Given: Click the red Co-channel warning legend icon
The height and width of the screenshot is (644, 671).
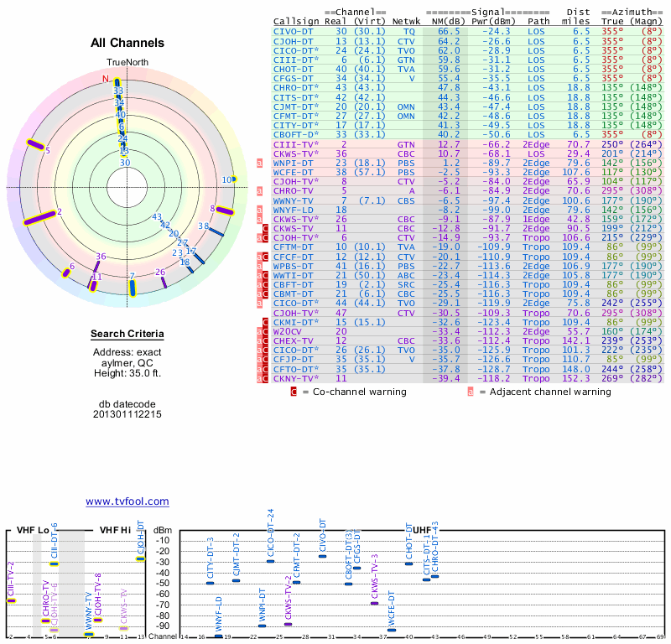Looking at the screenshot, I should click(293, 392).
